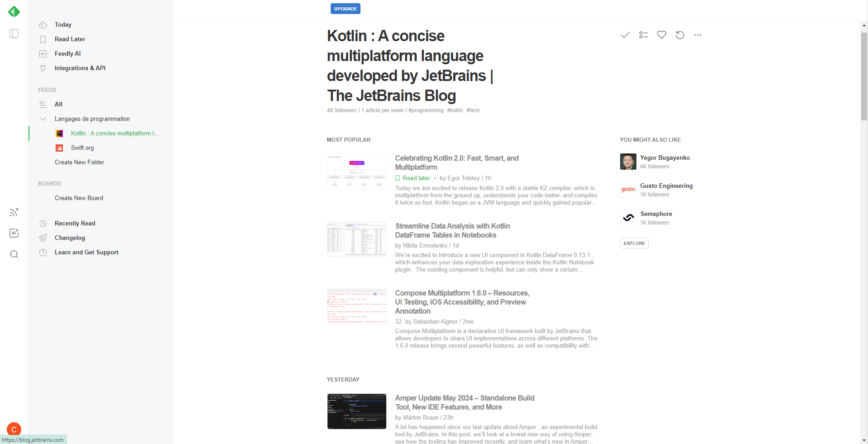The image size is (868, 444).
Task: Open the Amper Update article thumbnail
Action: [x=356, y=411]
